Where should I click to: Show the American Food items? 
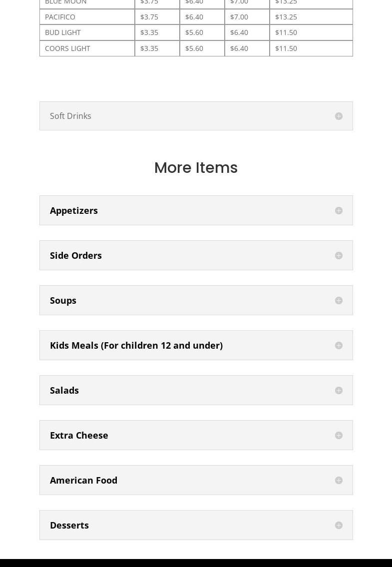(x=84, y=480)
